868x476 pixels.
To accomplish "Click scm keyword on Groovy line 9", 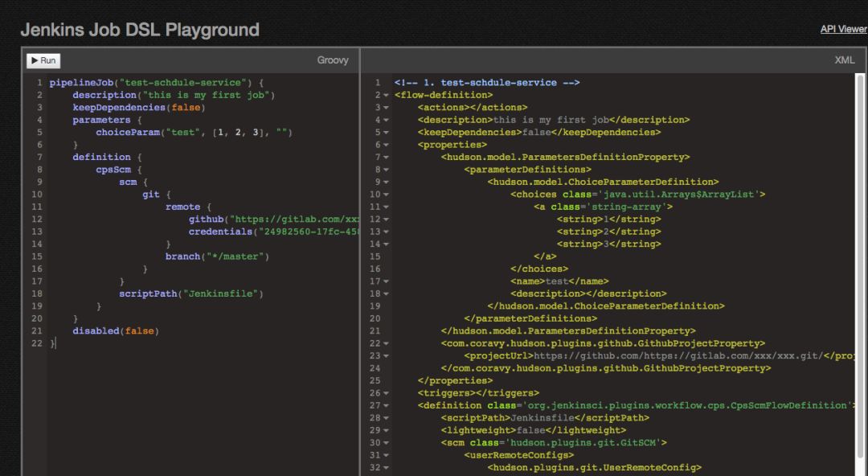I will [x=128, y=183].
